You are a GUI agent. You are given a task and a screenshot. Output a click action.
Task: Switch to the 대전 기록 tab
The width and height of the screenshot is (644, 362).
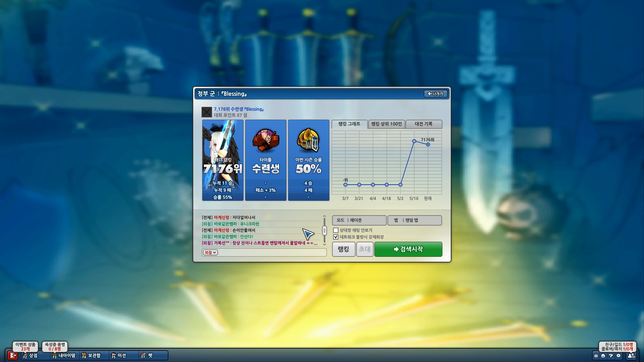(x=424, y=124)
